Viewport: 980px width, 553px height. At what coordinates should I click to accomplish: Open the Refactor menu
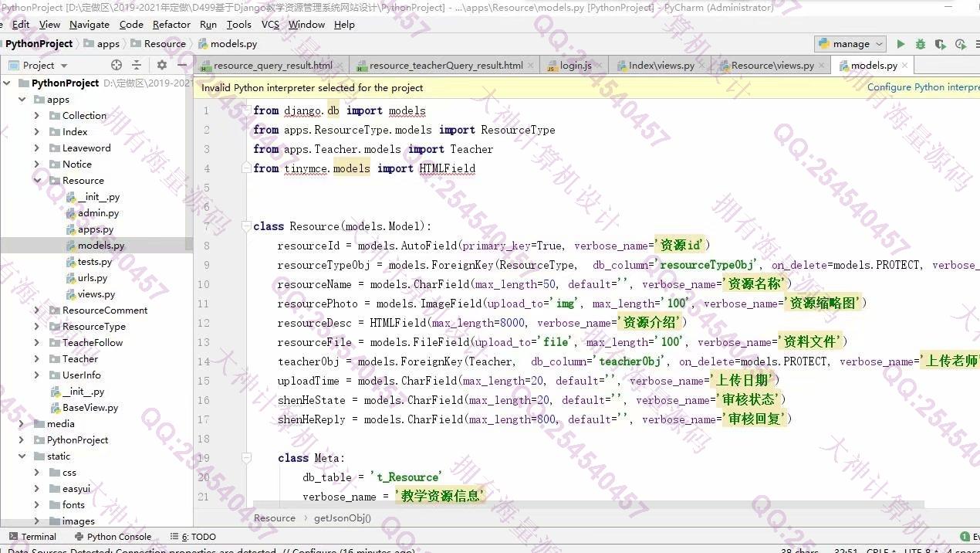pyautogui.click(x=171, y=24)
